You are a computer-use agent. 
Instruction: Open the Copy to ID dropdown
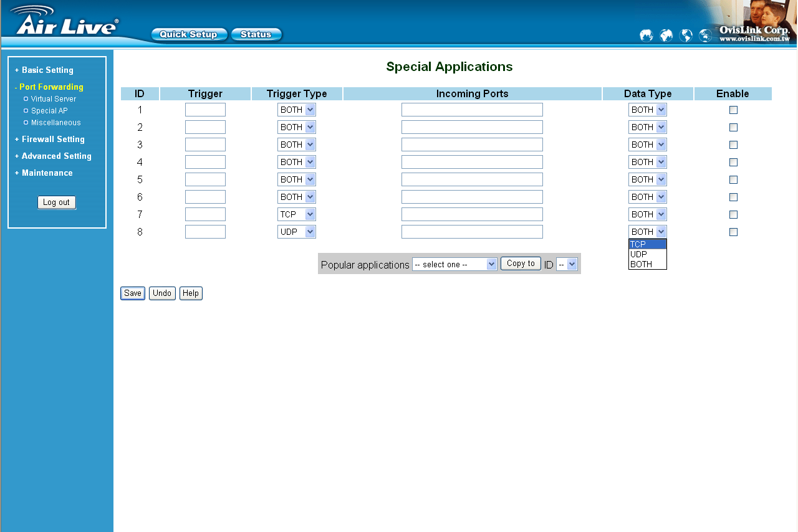pos(567,264)
